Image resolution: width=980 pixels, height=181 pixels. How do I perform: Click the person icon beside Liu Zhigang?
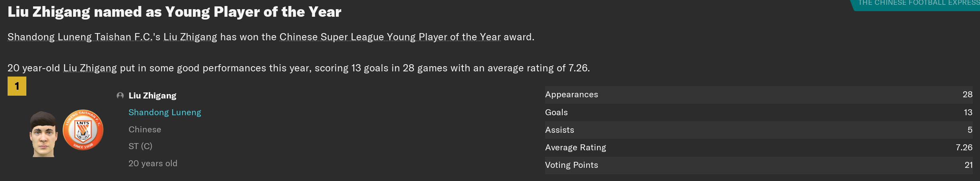120,96
